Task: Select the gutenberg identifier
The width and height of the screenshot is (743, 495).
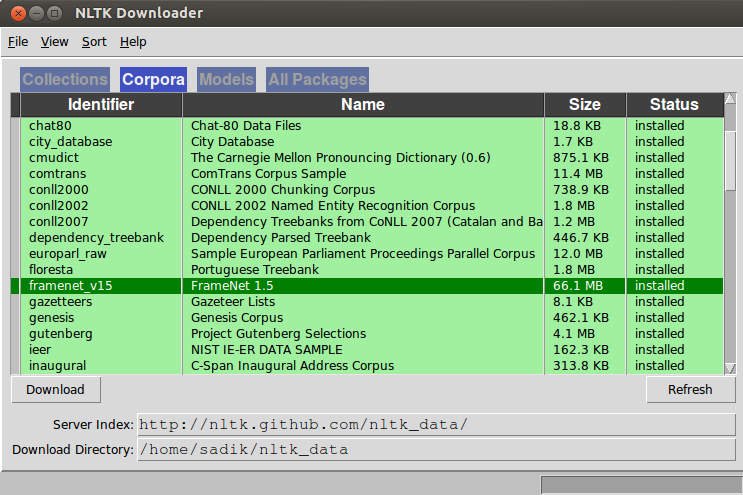Action: [61, 334]
